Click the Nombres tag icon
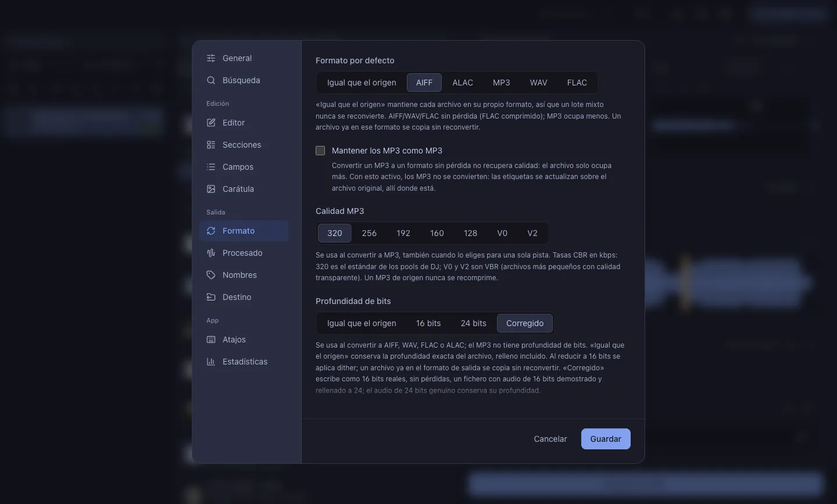 pyautogui.click(x=211, y=275)
